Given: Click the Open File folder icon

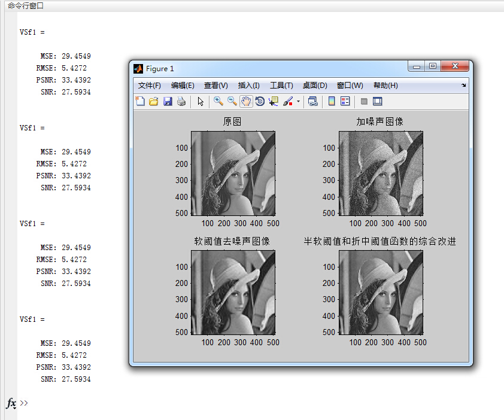Looking at the screenshot, I should [x=154, y=102].
